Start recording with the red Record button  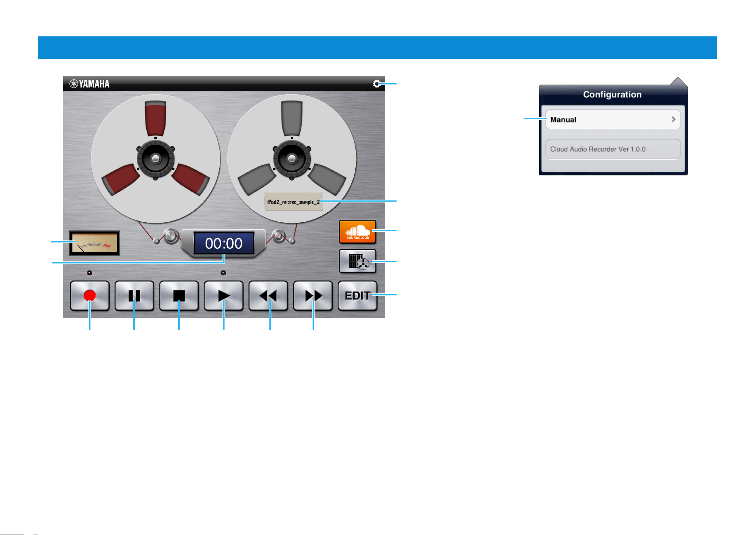[x=90, y=296]
